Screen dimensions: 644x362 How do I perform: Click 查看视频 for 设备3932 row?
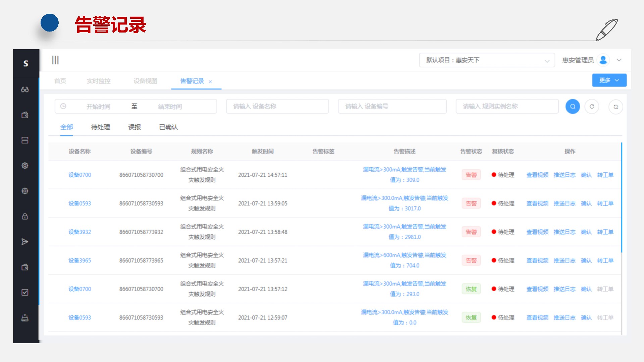(537, 232)
